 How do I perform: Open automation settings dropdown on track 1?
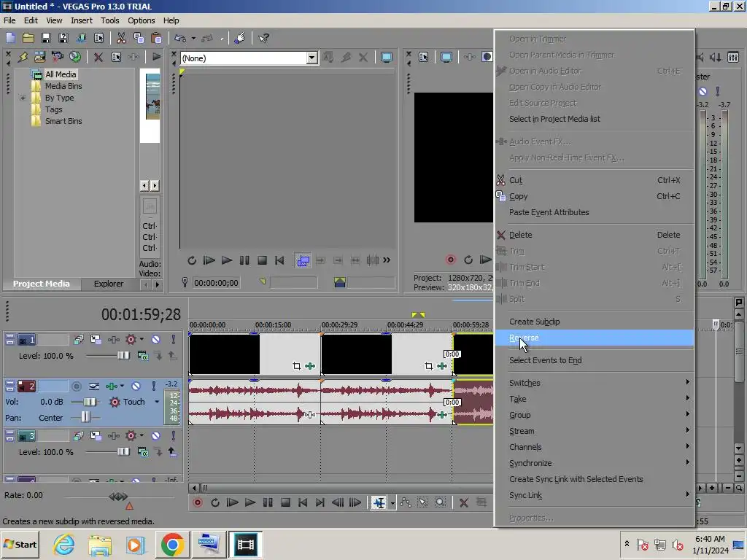click(x=142, y=340)
